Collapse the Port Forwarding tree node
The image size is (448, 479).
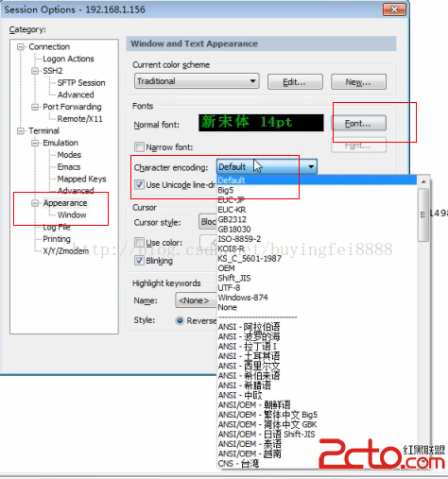[35, 107]
